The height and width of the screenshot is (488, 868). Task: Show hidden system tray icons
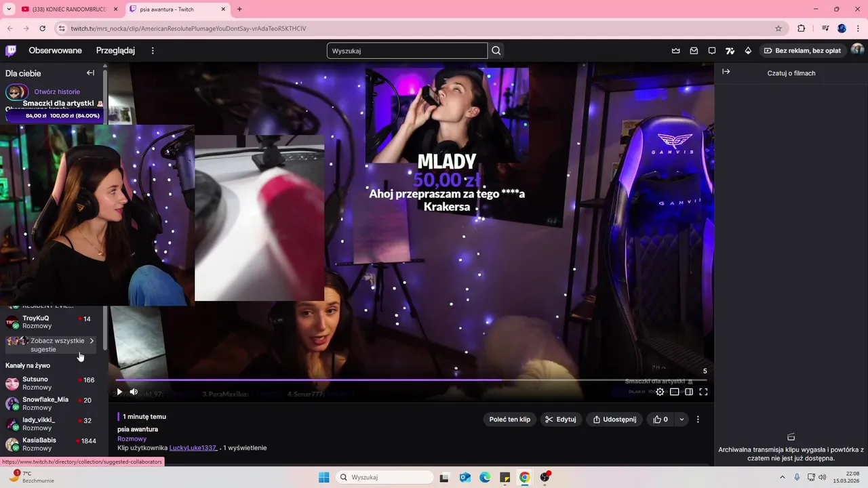(x=782, y=477)
